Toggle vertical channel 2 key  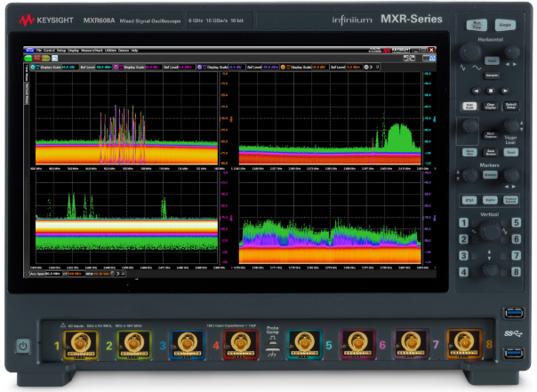coord(463,239)
